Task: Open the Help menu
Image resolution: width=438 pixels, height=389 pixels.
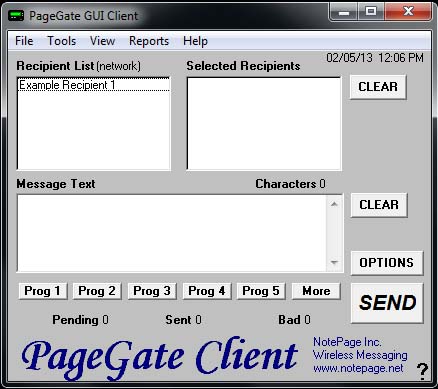Action: (195, 41)
